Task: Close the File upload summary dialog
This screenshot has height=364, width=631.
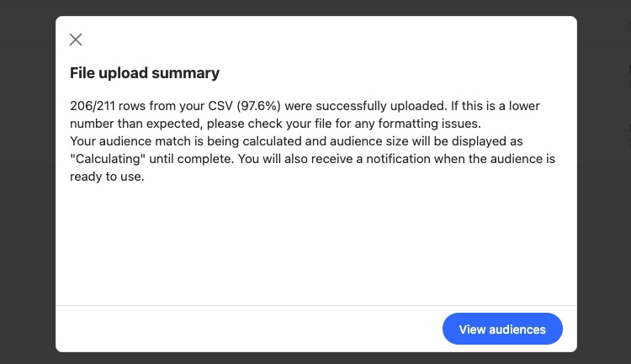Action: point(76,40)
